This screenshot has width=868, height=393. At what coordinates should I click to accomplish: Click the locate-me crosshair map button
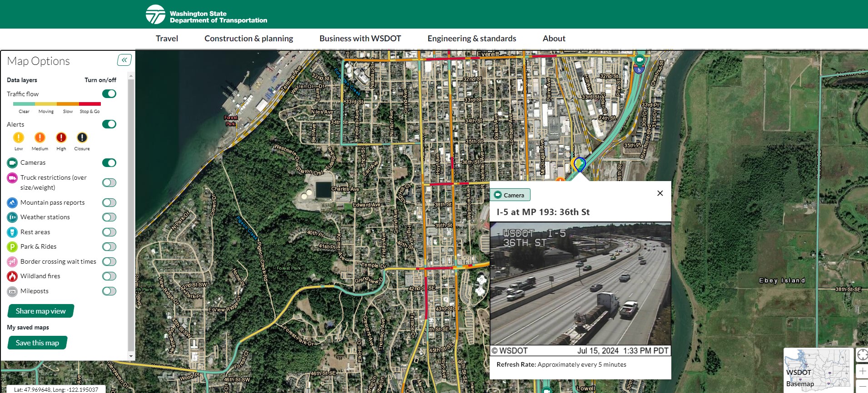[862, 355]
